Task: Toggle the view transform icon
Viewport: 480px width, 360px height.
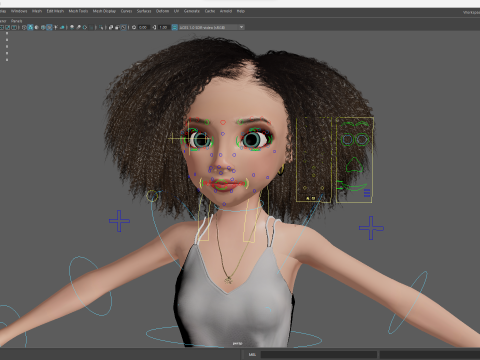Action: coord(174,27)
